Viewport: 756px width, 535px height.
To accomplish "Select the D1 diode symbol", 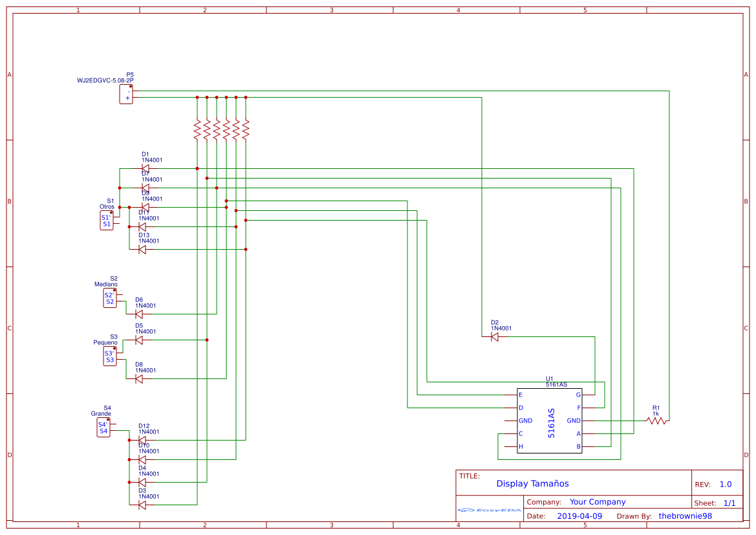I will pos(145,169).
